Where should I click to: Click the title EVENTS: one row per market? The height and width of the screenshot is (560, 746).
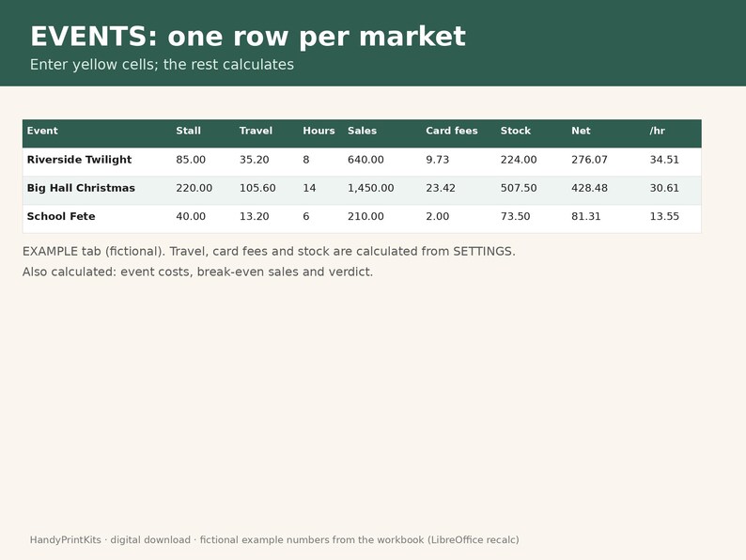(x=248, y=37)
